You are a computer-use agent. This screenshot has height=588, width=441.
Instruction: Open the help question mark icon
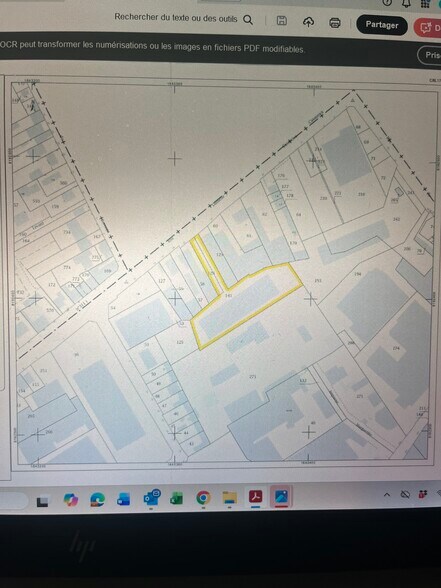(387, 3)
